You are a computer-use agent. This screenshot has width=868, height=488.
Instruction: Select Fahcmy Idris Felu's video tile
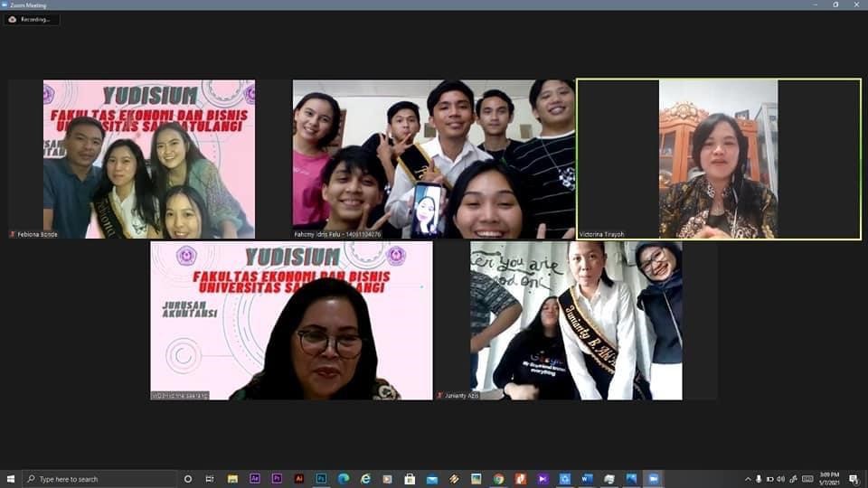(433, 159)
